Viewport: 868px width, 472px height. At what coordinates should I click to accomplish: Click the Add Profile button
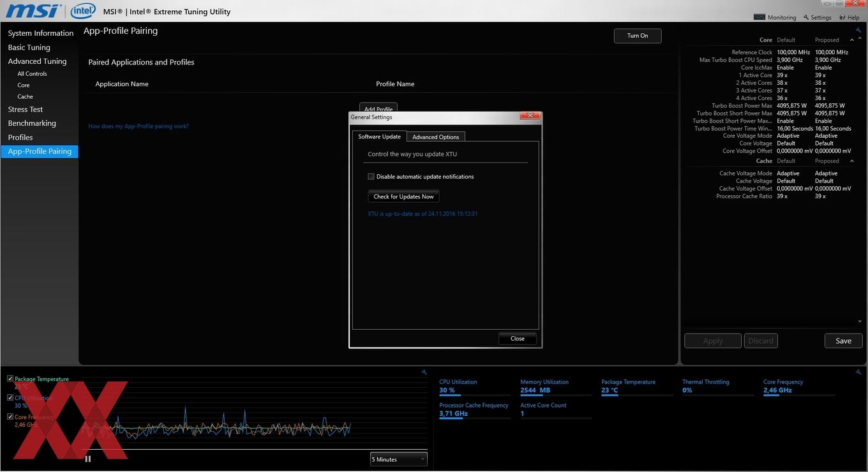pos(378,108)
